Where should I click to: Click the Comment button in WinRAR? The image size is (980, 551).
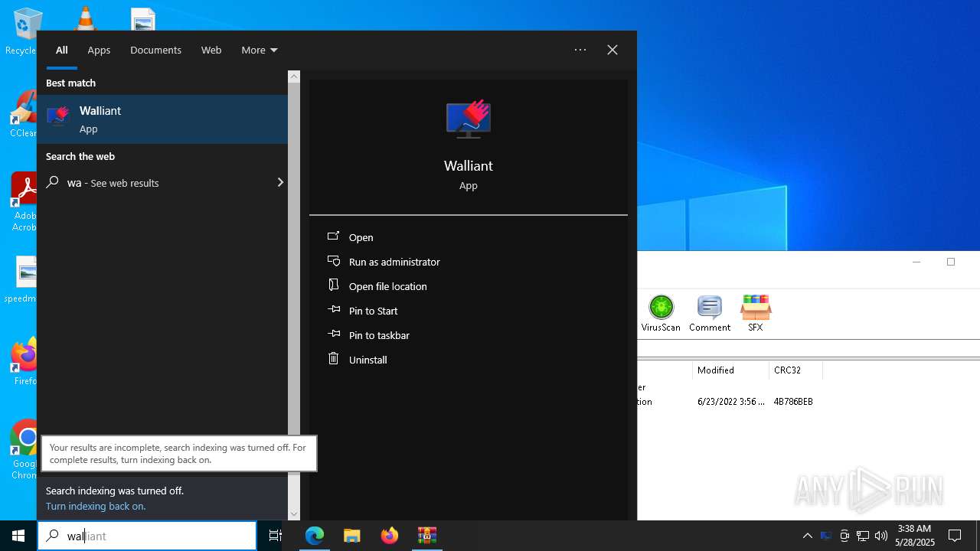[710, 313]
